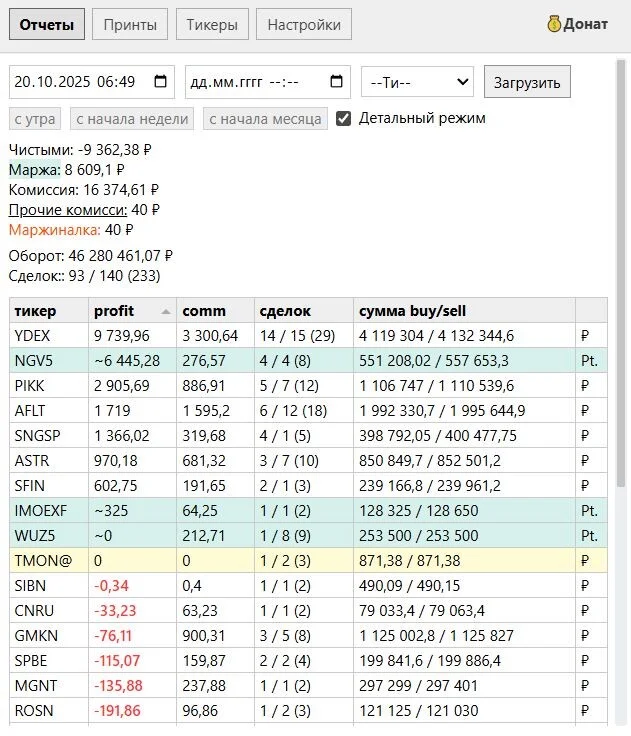Sort by сумма buy/sell header

[464, 310]
